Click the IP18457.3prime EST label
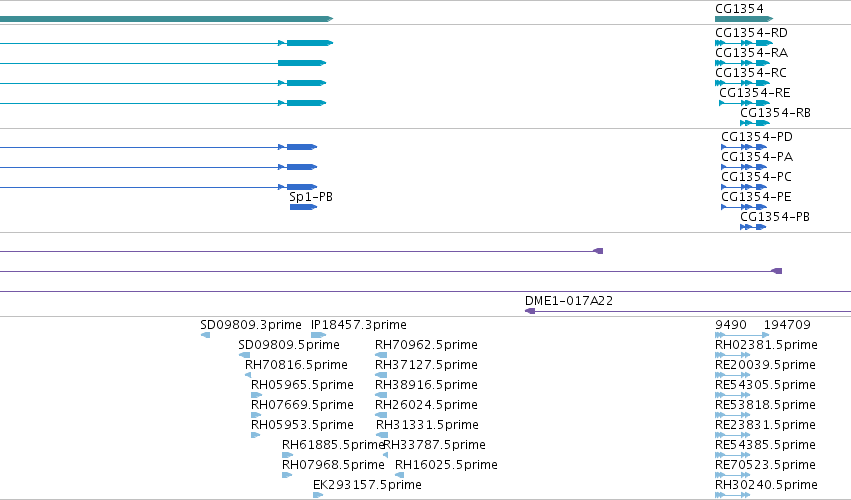Screen dimensions: 851x500 point(359,325)
